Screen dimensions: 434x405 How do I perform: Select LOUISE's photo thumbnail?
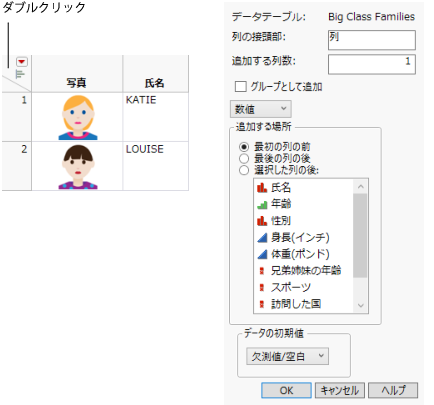pos(78,167)
